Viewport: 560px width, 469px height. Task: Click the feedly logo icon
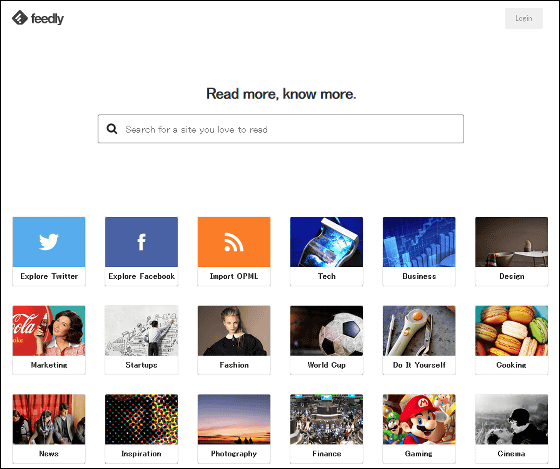tap(20, 18)
